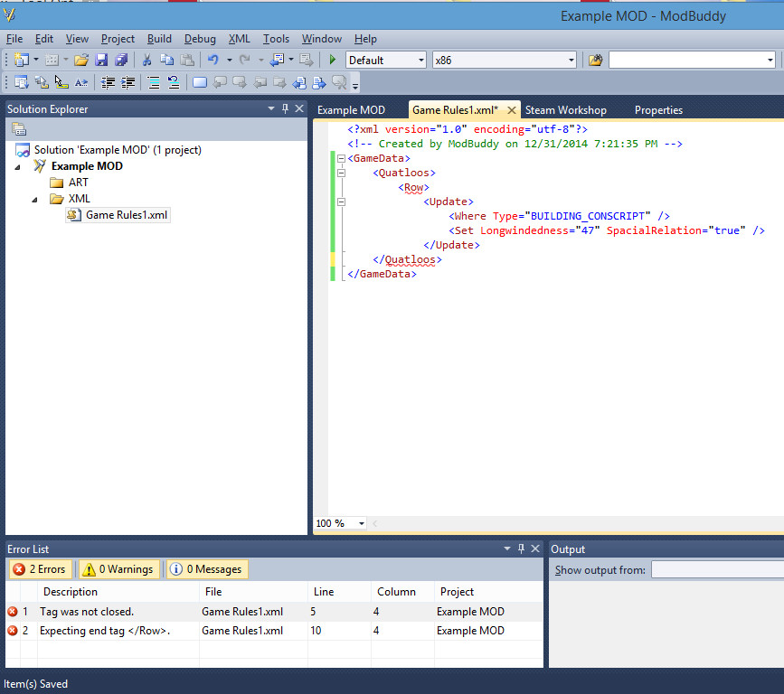The image size is (784, 694).
Task: Switch to the Steam Workshop tab
Action: tap(565, 110)
